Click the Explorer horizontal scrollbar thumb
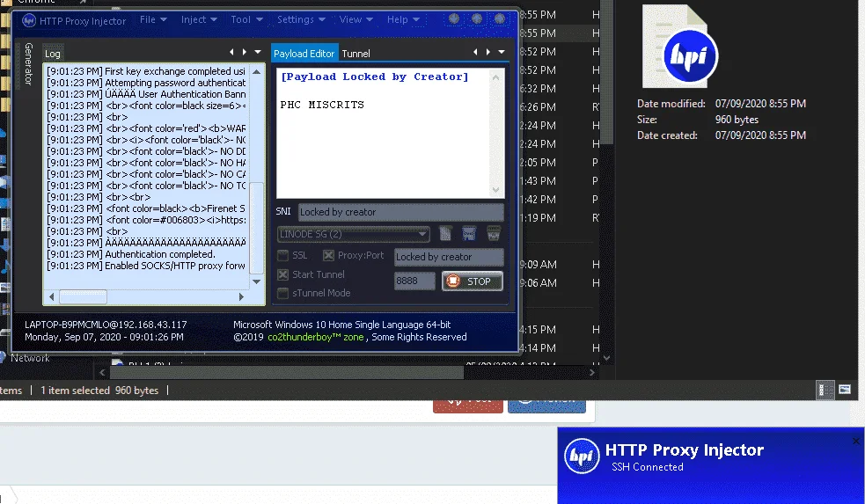The image size is (865, 504). tap(286, 372)
